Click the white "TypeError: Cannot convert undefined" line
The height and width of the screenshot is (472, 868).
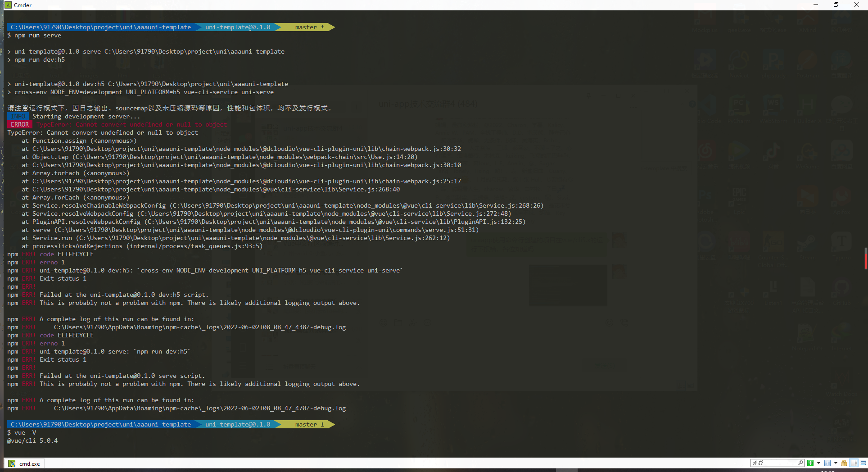103,133
